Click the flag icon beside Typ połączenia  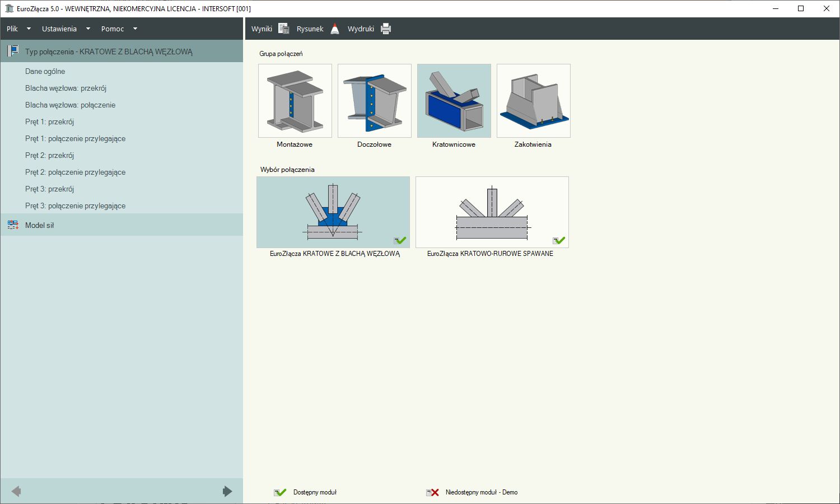pyautogui.click(x=13, y=51)
